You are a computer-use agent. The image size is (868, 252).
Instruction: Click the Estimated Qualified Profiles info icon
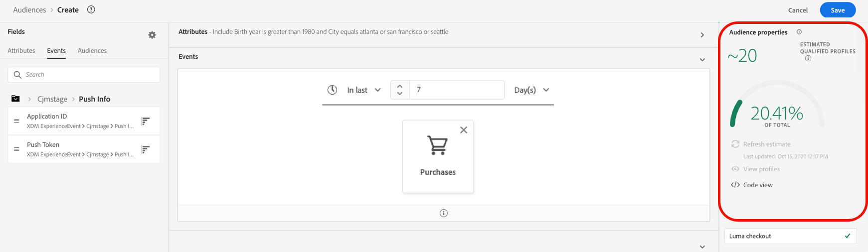coord(808,58)
